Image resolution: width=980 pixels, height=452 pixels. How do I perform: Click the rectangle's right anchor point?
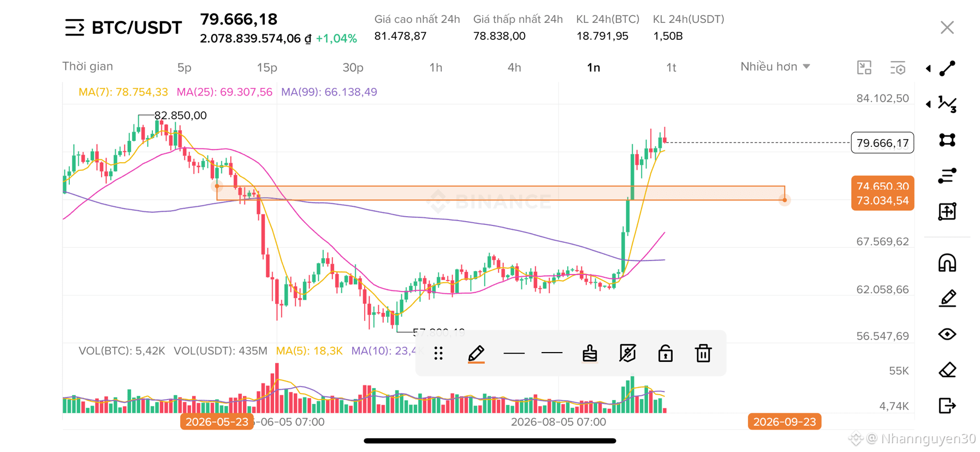785,200
